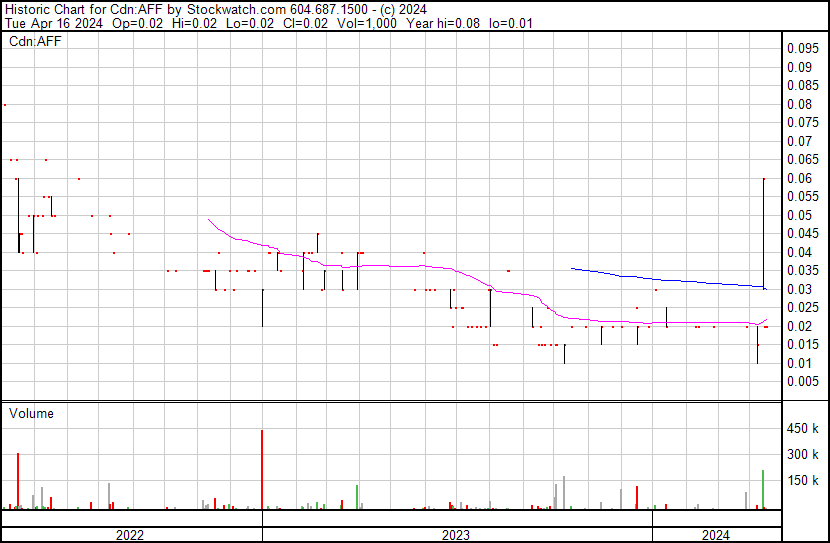Click the tallest red volume bar near 2023 start
Image resolution: width=830 pixels, height=543 pixels.
pos(262,470)
